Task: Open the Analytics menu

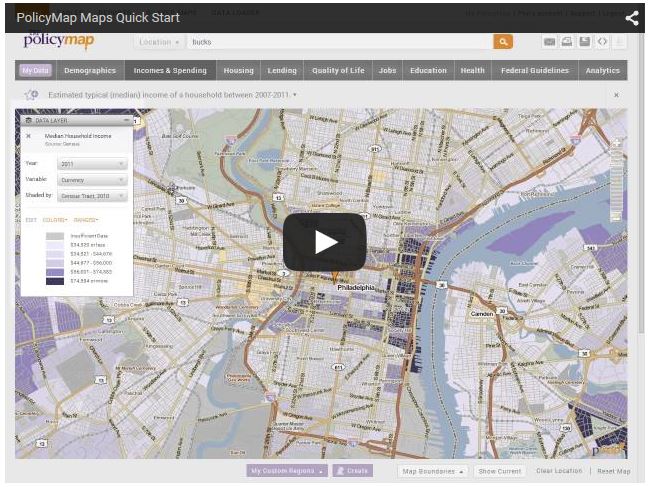Action: 603,70
